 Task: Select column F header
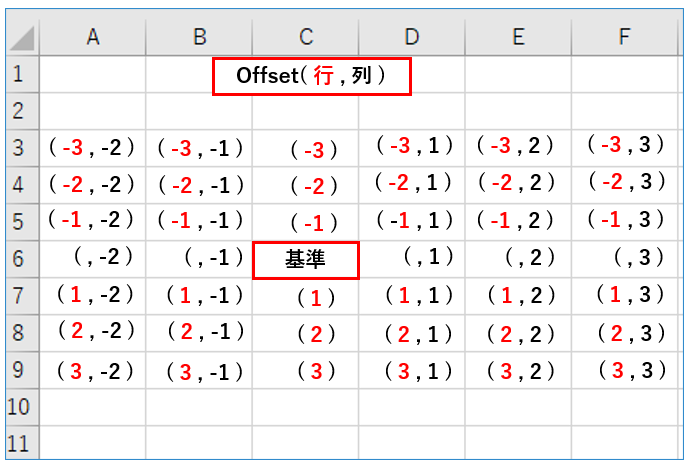(x=625, y=37)
